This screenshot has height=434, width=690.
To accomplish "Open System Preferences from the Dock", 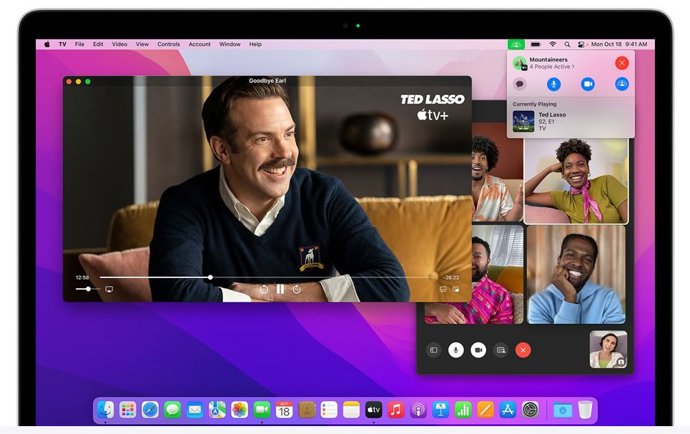I will [530, 410].
